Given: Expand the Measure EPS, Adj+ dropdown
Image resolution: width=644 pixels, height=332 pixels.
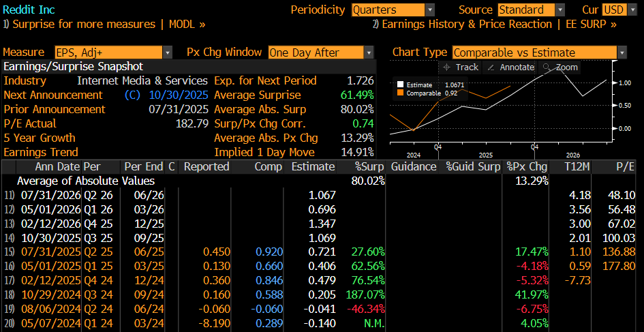Looking at the screenshot, I should tap(113, 52).
